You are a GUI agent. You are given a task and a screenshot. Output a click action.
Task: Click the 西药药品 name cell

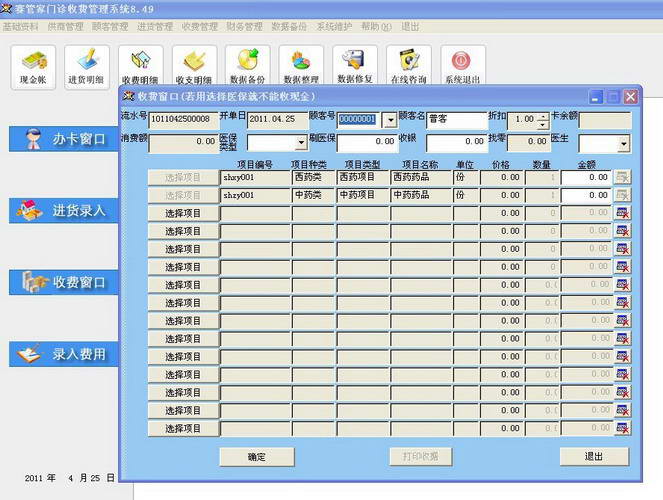(421, 178)
